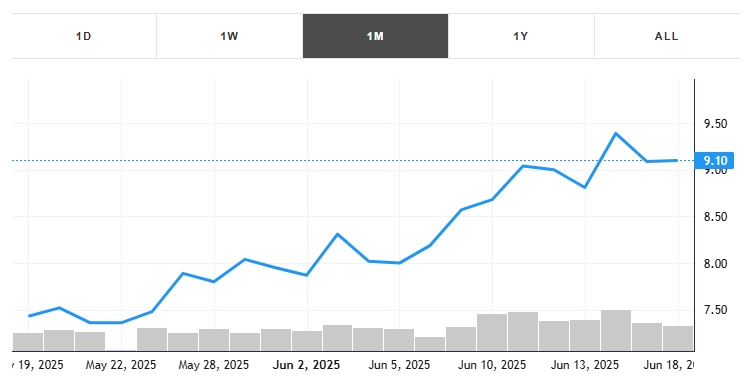Click the 8.50 price axis label
The width and height of the screenshot is (746, 386).
tap(716, 217)
